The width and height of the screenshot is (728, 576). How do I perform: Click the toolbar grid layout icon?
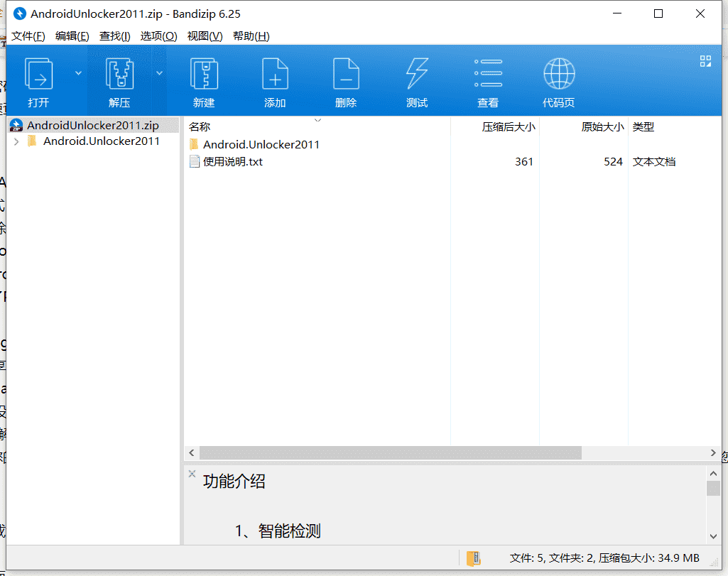[x=705, y=61]
